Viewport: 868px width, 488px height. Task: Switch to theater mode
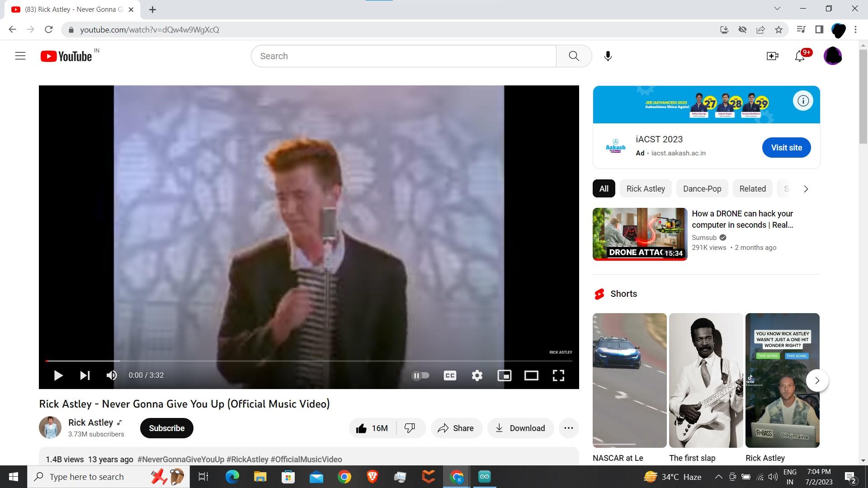click(531, 375)
